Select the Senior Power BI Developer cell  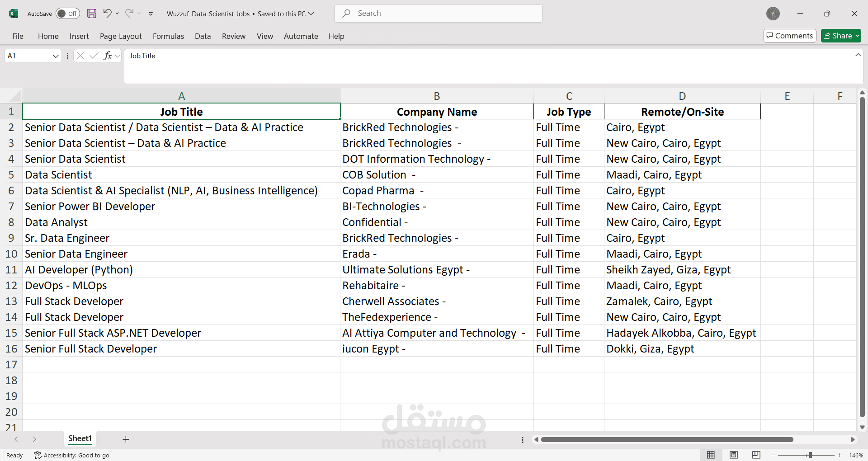(x=181, y=207)
